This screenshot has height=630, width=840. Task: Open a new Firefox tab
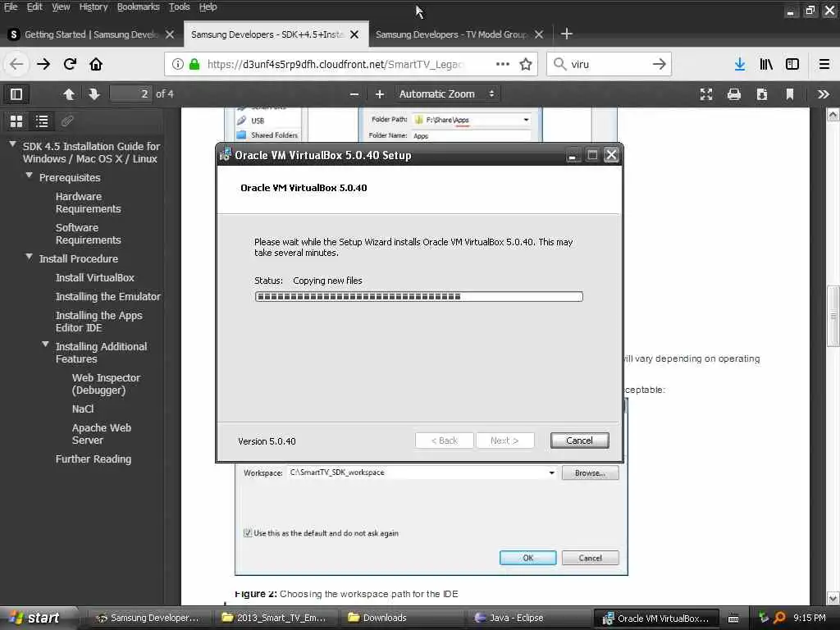pyautogui.click(x=567, y=34)
